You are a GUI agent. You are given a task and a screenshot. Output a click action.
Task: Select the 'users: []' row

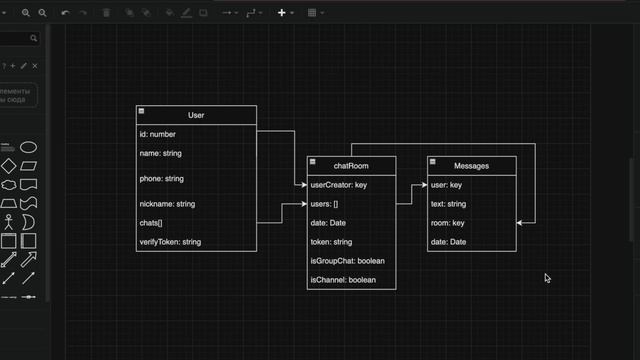(351, 204)
